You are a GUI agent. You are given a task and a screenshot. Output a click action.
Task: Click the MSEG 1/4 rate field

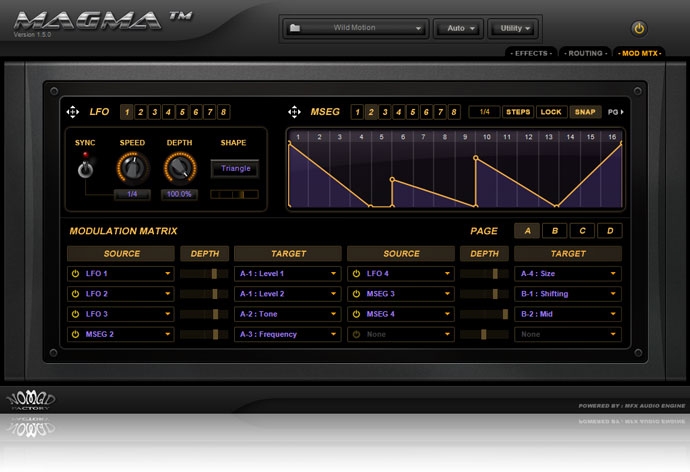point(484,112)
